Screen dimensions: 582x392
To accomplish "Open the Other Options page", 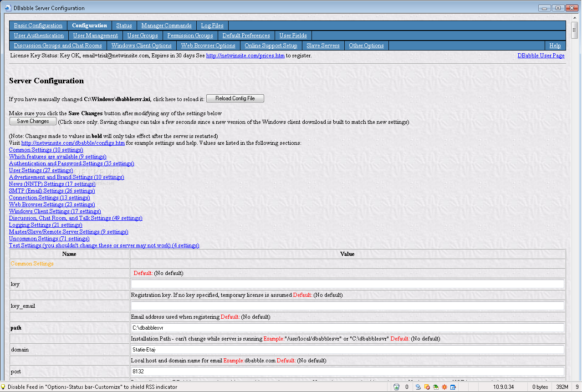I will [366, 46].
